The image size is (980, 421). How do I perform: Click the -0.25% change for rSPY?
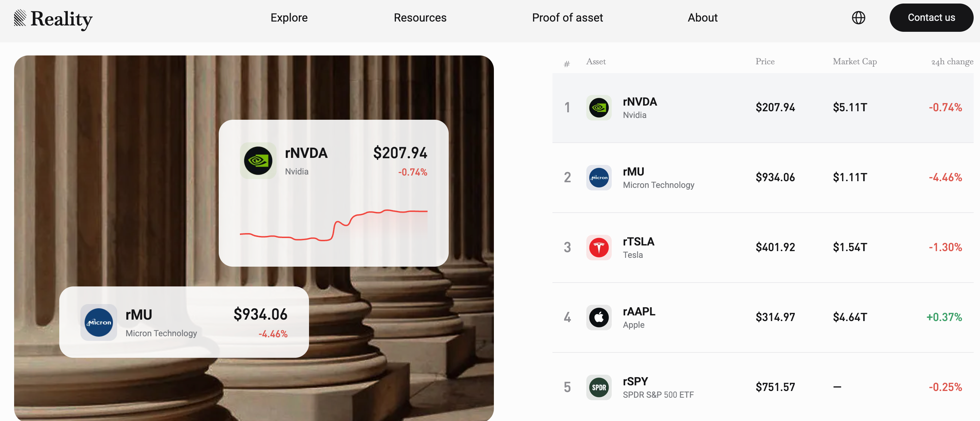point(945,387)
